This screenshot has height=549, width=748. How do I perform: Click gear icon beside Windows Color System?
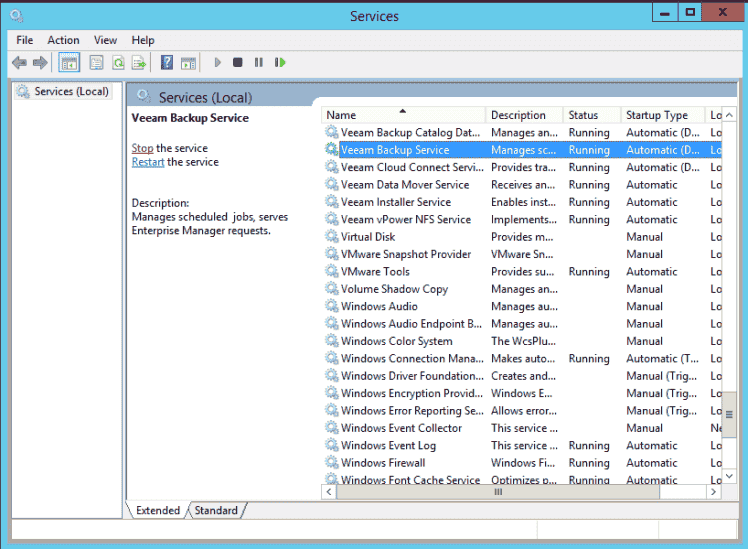(x=332, y=341)
